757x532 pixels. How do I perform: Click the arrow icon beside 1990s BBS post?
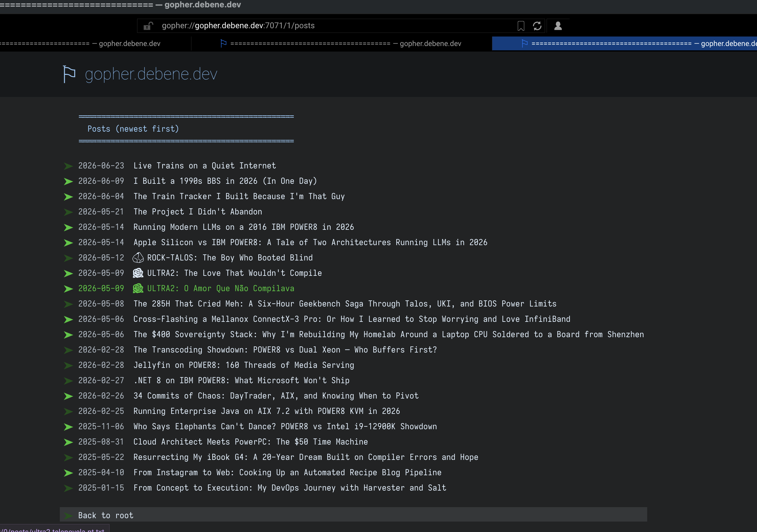click(x=68, y=181)
